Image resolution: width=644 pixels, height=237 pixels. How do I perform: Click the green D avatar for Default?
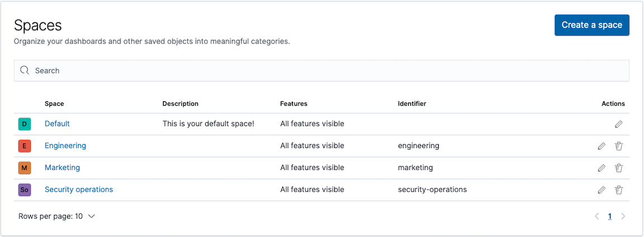click(x=24, y=124)
